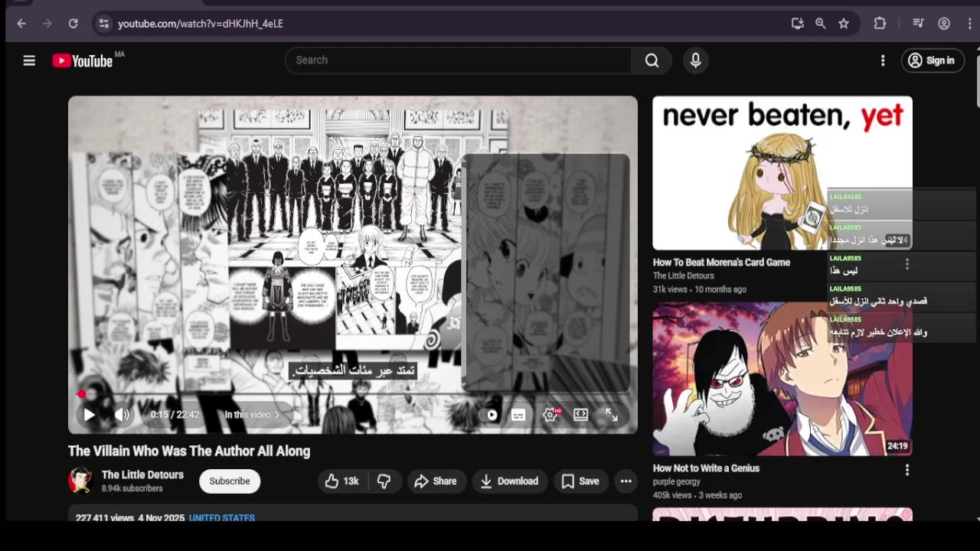The height and width of the screenshot is (551, 980).
Task: Focus the YouTube Search field
Action: (x=458, y=60)
